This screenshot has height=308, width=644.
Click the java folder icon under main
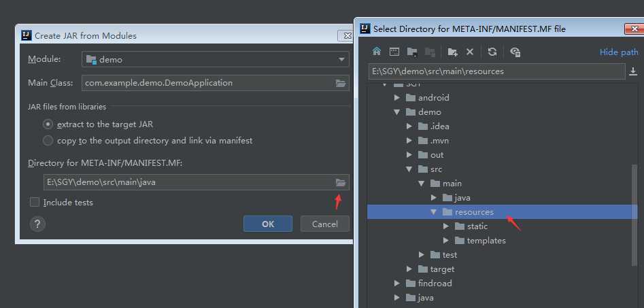click(447, 198)
